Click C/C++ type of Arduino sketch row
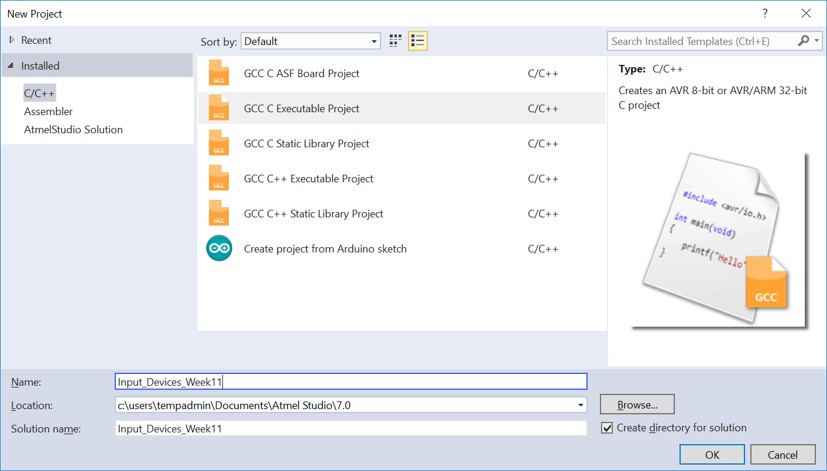 [543, 248]
